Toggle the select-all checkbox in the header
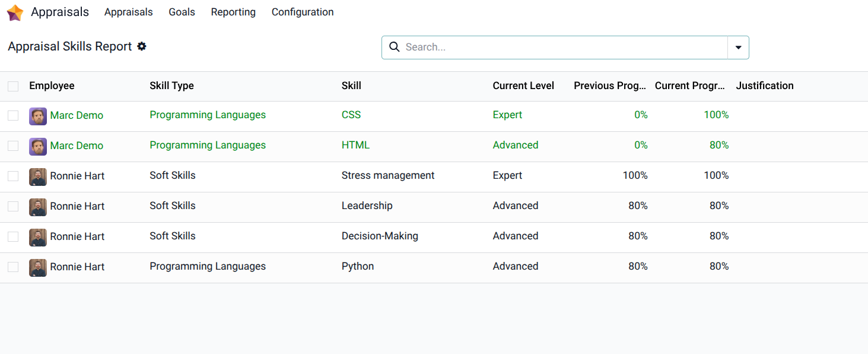Viewport: 868px width, 354px height. pyautogui.click(x=13, y=86)
